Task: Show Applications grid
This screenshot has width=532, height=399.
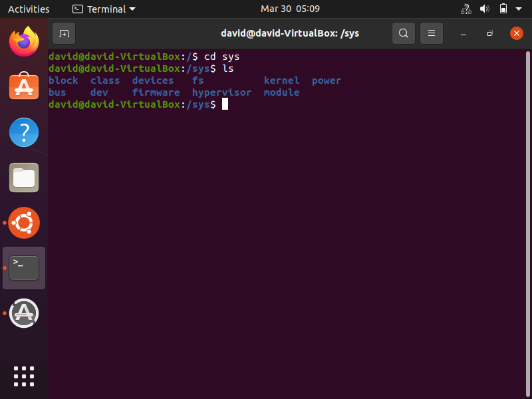Action: point(24,376)
